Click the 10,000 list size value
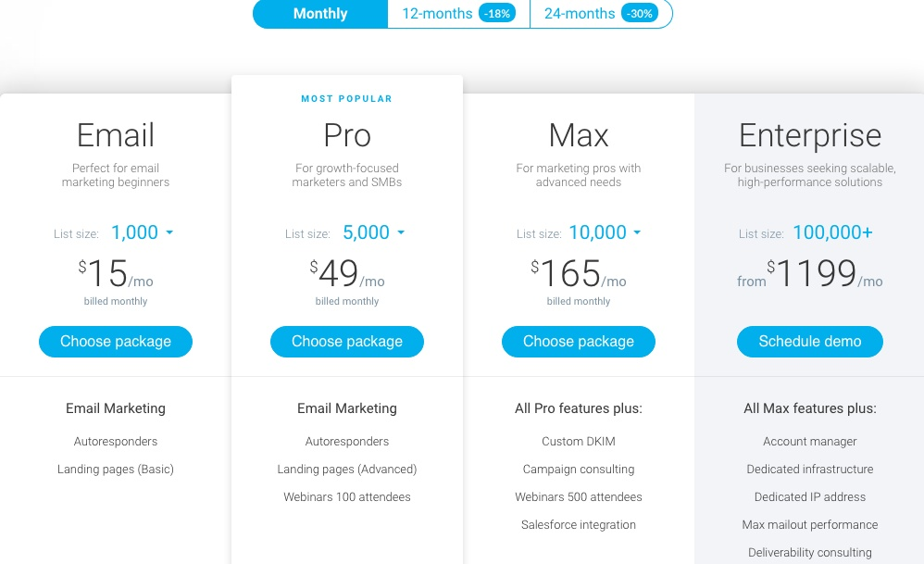The width and height of the screenshot is (924, 564). tap(597, 232)
